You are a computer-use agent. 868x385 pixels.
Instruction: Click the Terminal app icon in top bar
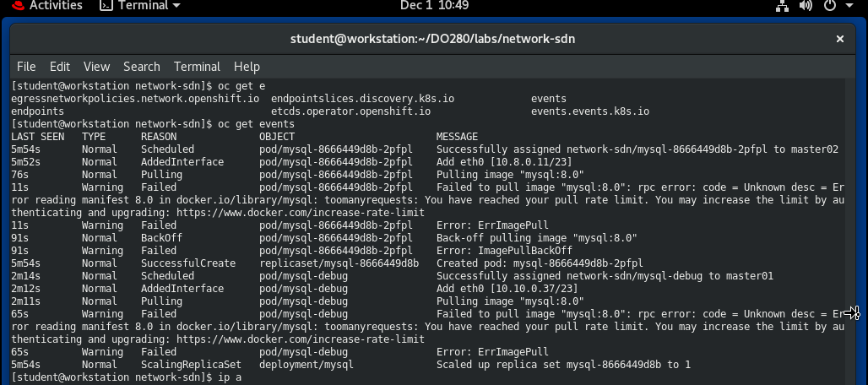[x=106, y=6]
